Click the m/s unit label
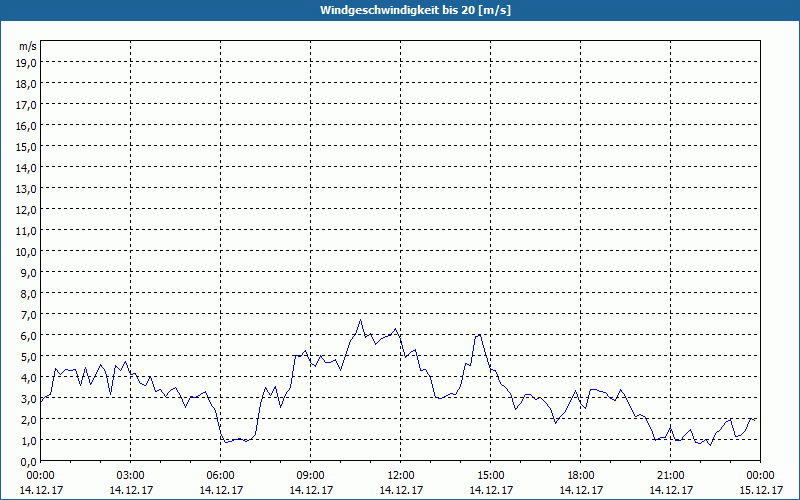This screenshot has width=800, height=500. 28,46
